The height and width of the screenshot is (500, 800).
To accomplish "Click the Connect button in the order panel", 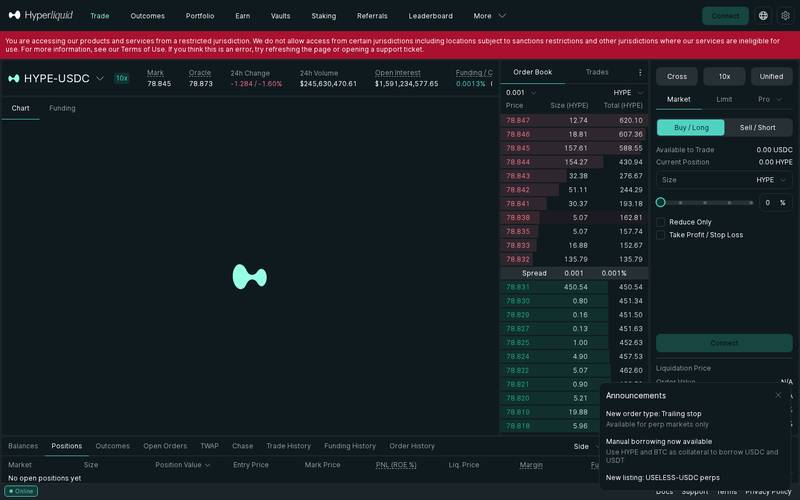I will click(x=724, y=343).
